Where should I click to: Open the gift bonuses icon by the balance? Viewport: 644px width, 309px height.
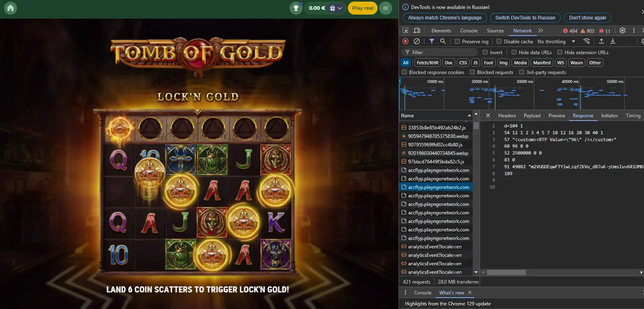coord(333,8)
